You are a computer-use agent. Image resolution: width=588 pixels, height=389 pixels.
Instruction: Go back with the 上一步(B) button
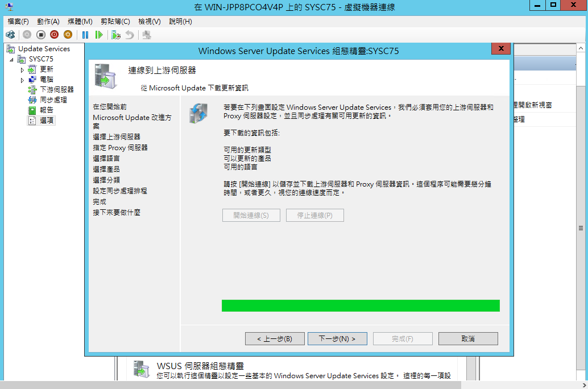[x=275, y=339]
